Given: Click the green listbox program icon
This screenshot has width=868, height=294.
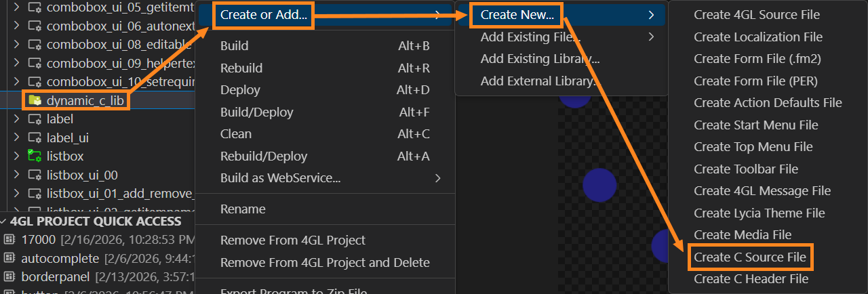Looking at the screenshot, I should point(34,156).
